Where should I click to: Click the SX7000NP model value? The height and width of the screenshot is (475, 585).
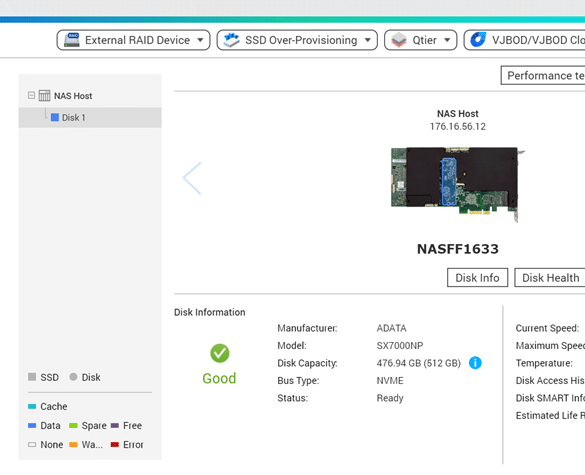[400, 346]
